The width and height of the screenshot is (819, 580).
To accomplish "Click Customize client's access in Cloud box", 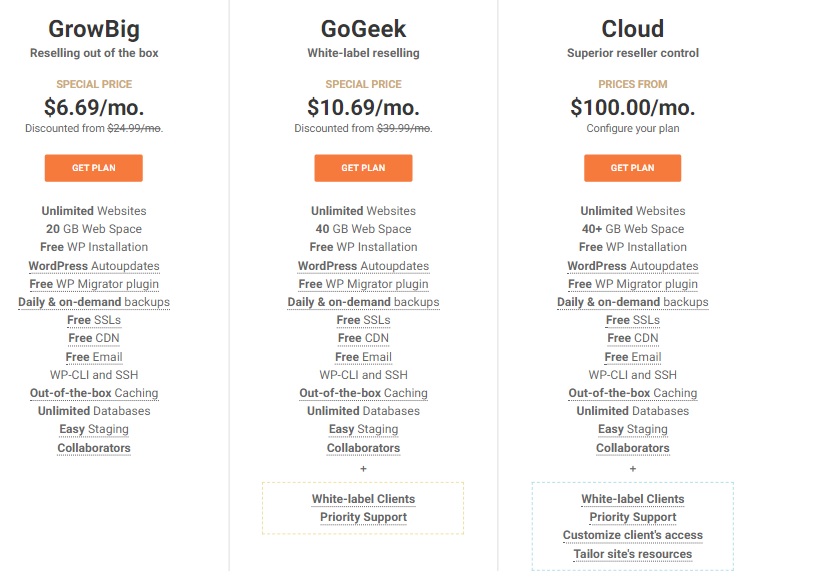I will click(x=633, y=535).
